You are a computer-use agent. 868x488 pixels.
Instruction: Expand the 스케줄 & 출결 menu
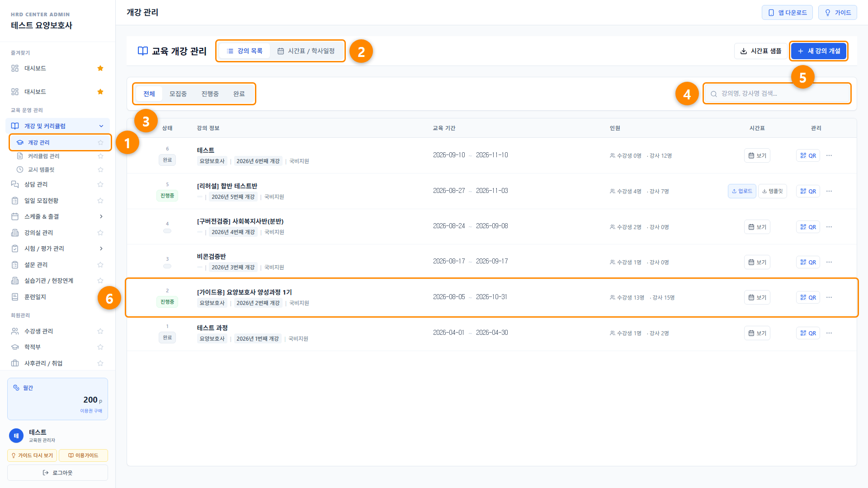101,216
